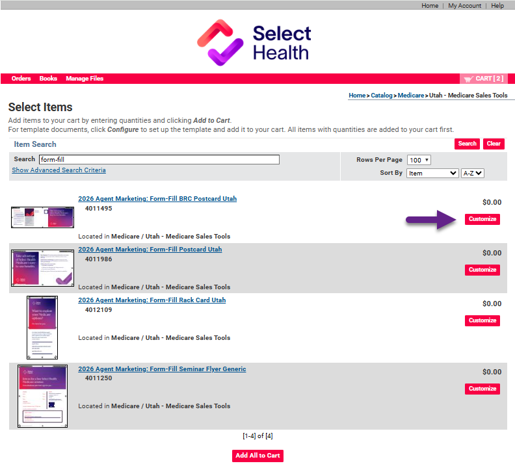
Task: Click Add All to Cart button
Action: tap(258, 456)
